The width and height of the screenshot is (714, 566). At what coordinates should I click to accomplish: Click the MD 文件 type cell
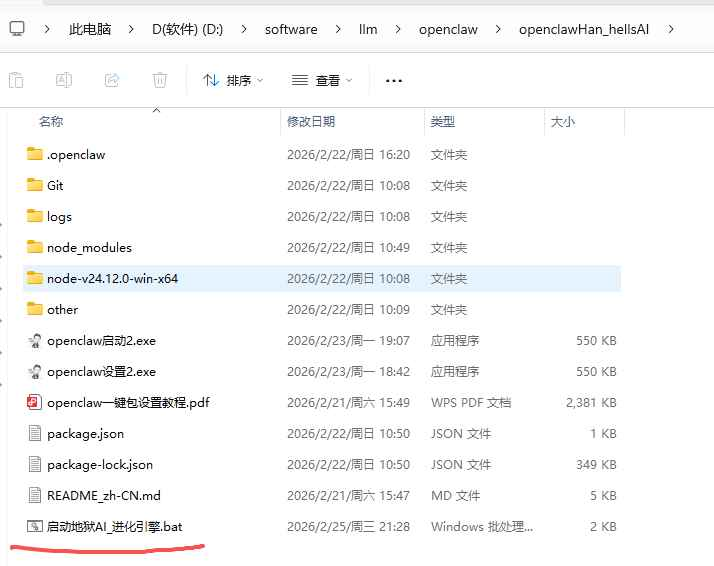pos(456,495)
